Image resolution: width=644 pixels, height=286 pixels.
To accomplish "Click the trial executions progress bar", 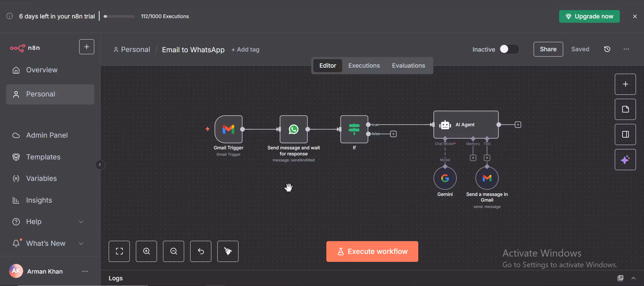I will [x=119, y=16].
